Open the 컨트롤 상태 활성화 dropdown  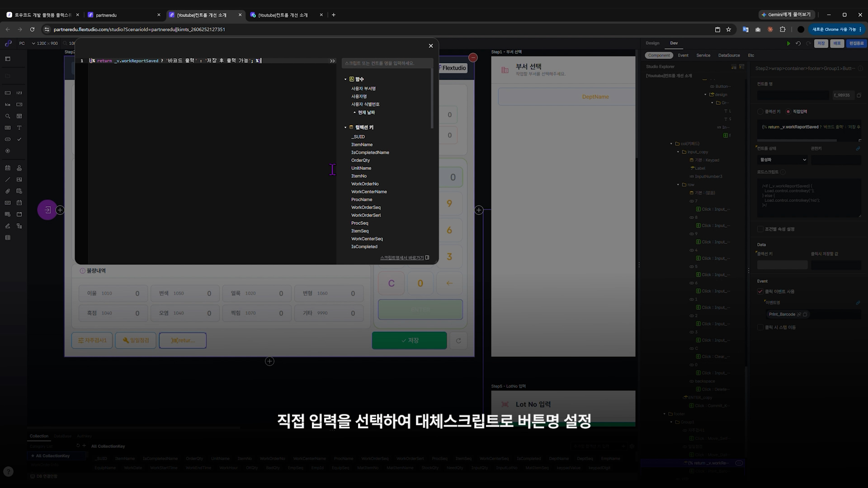click(783, 160)
